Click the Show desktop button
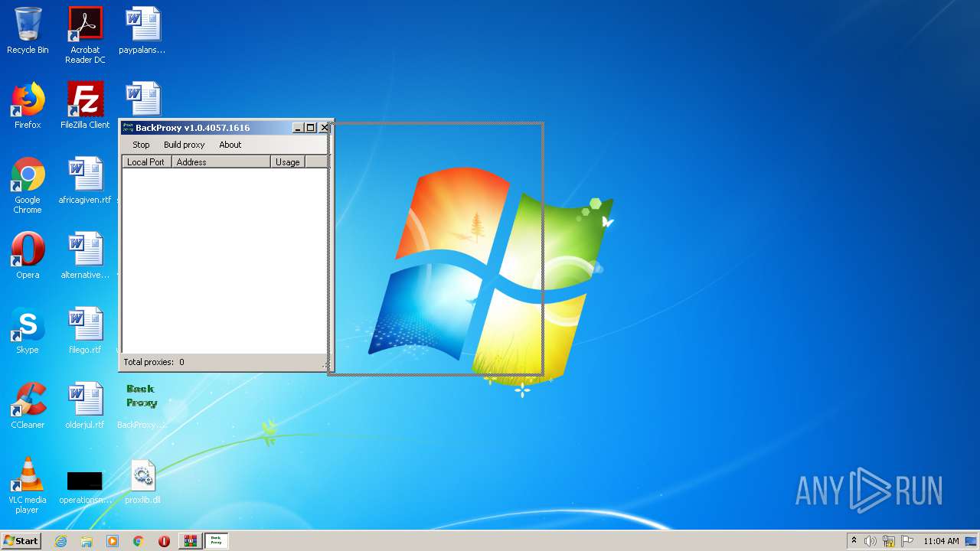 972,541
